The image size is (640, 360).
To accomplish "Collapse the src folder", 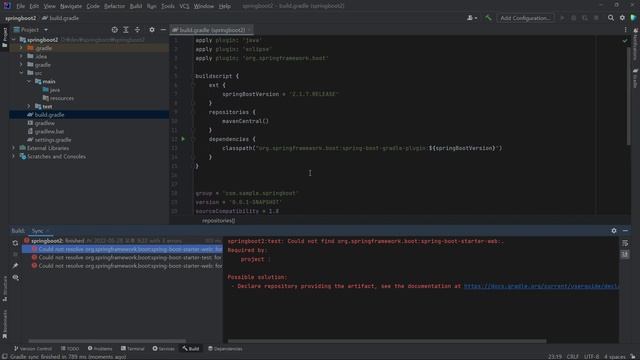I will coord(21,73).
